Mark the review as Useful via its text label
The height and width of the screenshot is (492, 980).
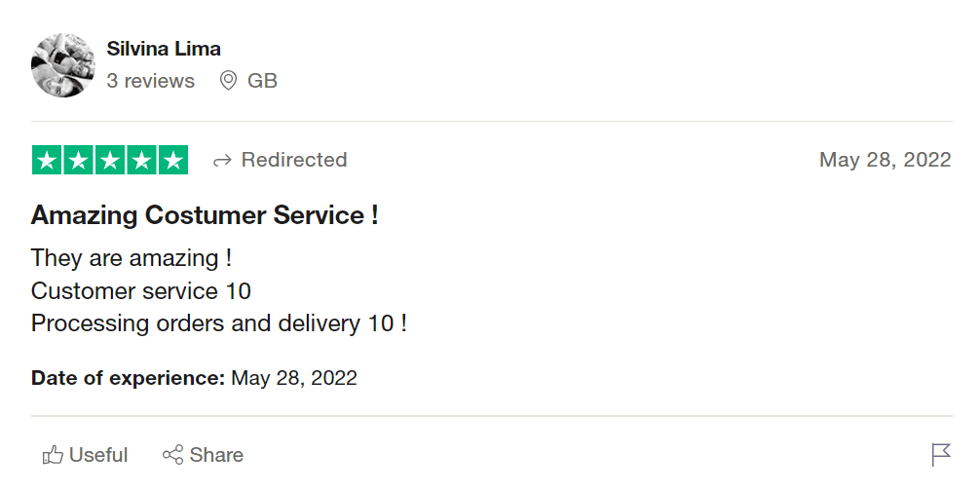(98, 455)
